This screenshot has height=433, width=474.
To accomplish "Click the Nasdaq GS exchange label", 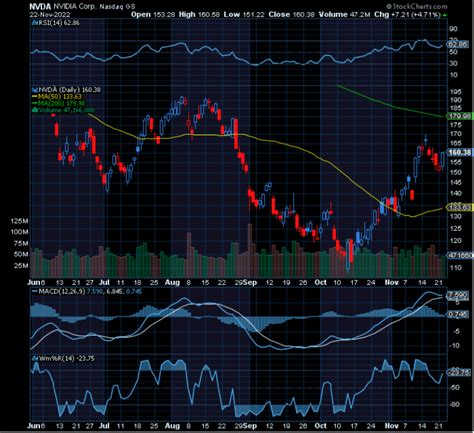I will tap(117, 7).
